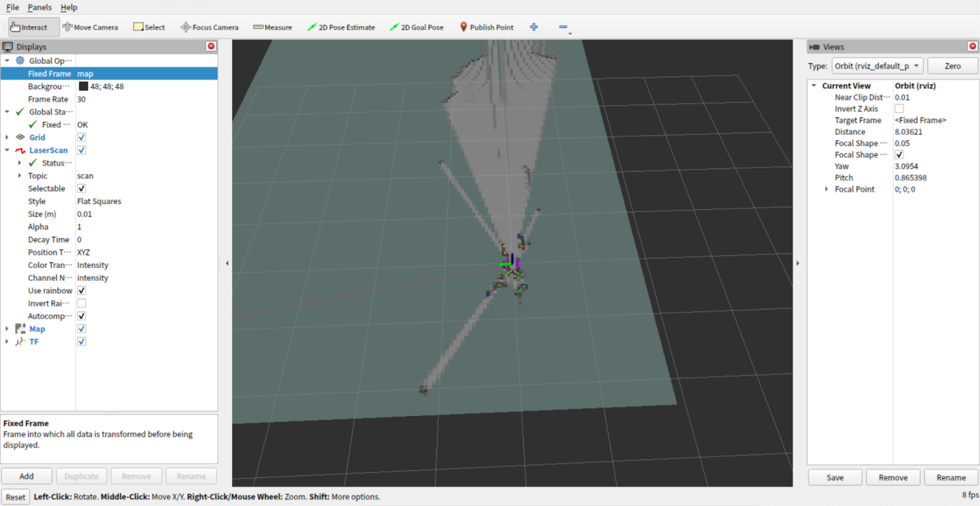This screenshot has width=980, height=506.
Task: Open the Help menu
Action: click(69, 7)
